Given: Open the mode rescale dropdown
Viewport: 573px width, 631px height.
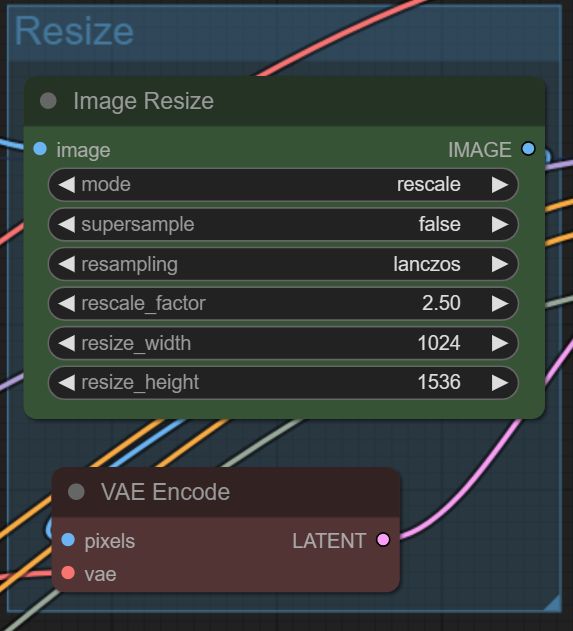Looking at the screenshot, I should tap(283, 185).
